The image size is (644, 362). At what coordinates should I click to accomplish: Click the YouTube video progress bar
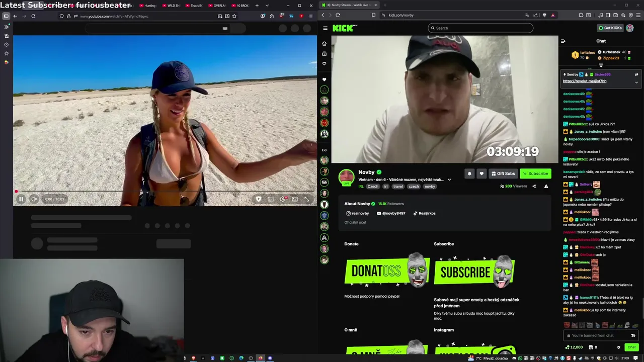(165, 192)
